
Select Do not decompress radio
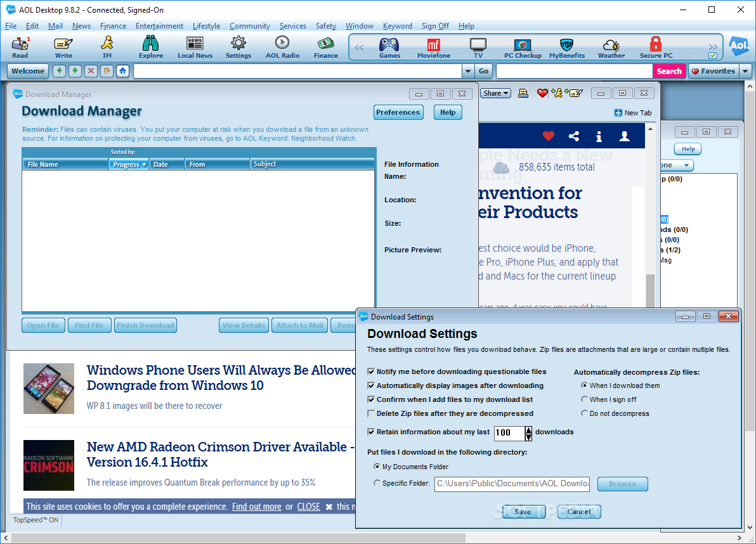[584, 413]
